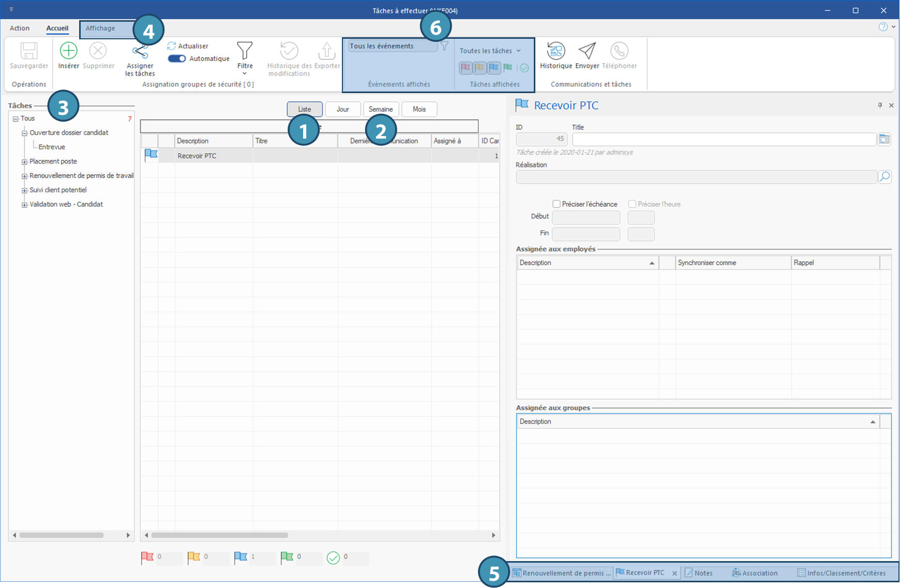Viewport: 900px width, 588px height.
Task: Click into the Title input field
Action: 723,140
